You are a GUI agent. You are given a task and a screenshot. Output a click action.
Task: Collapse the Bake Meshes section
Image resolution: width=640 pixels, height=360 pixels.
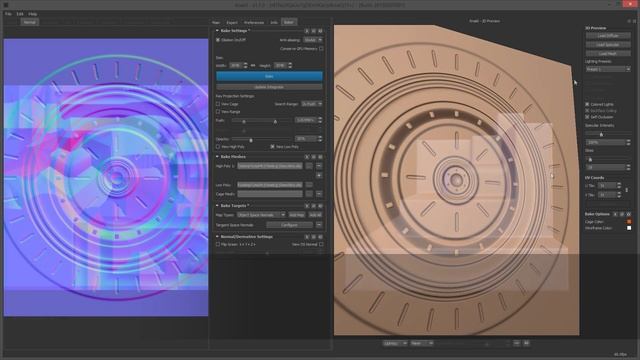click(217, 157)
